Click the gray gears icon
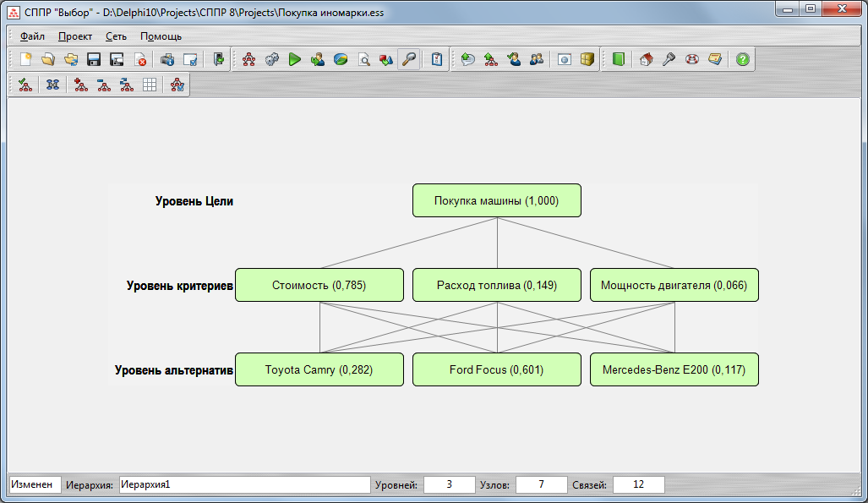The width and height of the screenshot is (868, 503). click(271, 59)
